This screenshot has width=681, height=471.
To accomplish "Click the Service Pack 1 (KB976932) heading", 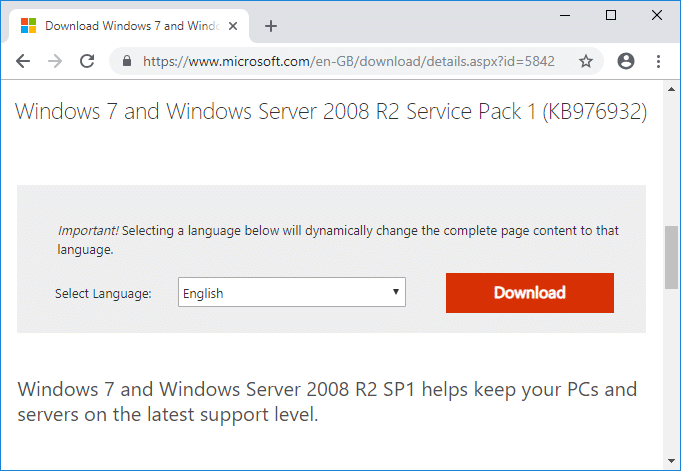I will click(331, 112).
